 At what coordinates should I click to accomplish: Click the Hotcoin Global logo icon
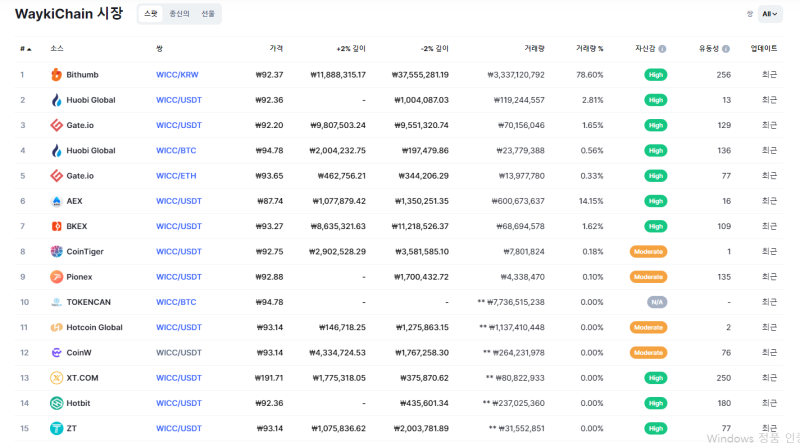point(56,327)
